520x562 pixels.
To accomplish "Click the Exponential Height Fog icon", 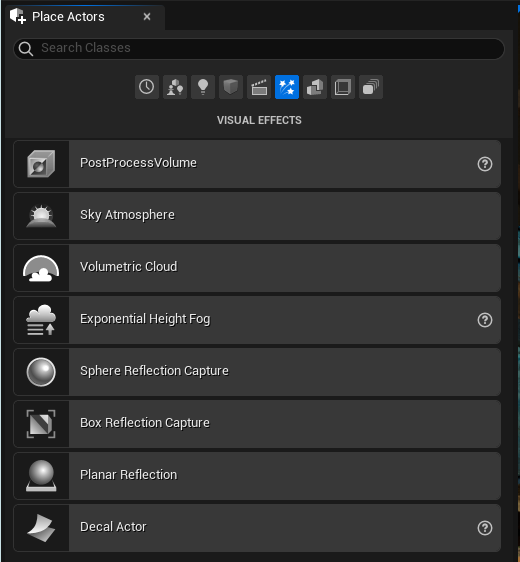I will click(x=41, y=320).
